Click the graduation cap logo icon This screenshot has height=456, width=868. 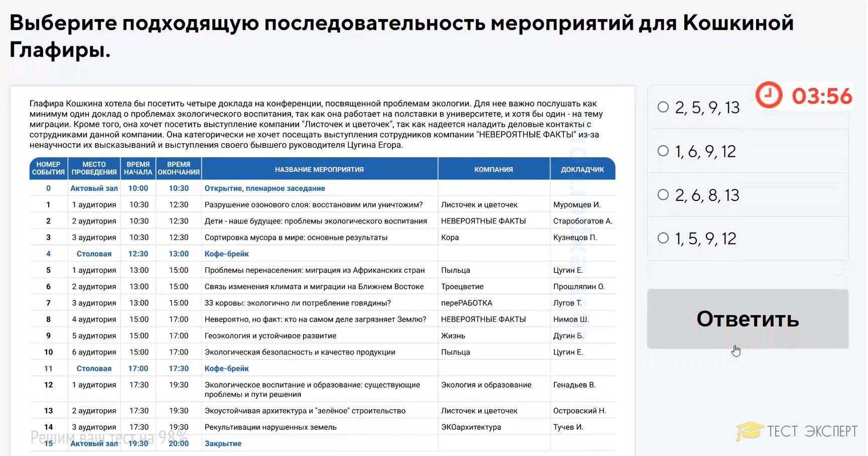750,431
